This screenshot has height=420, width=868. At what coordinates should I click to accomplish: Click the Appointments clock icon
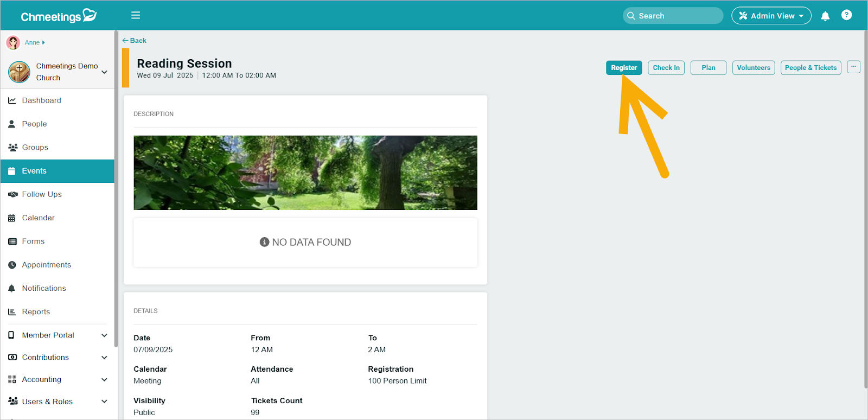point(12,265)
